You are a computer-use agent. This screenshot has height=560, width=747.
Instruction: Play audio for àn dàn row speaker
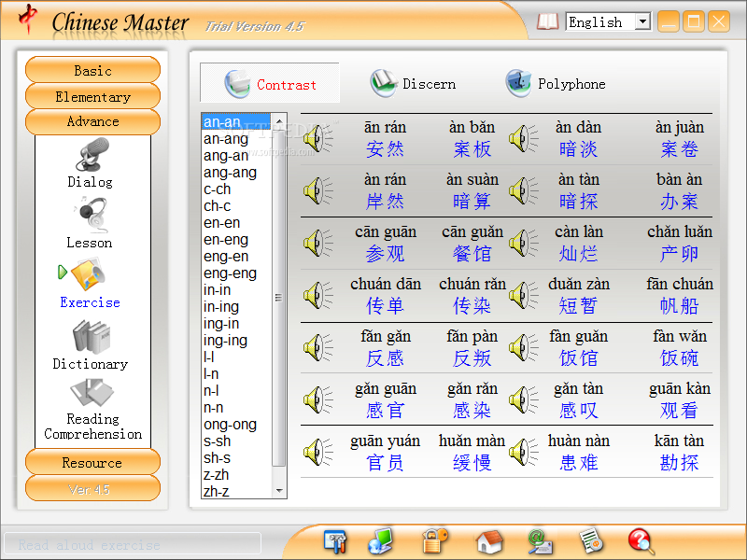524,138
